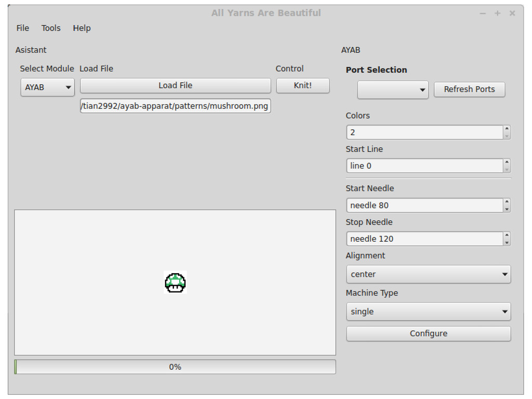Maximize the All Yarns Are Beautiful window
This screenshot has height=399, width=532.
(x=497, y=13)
